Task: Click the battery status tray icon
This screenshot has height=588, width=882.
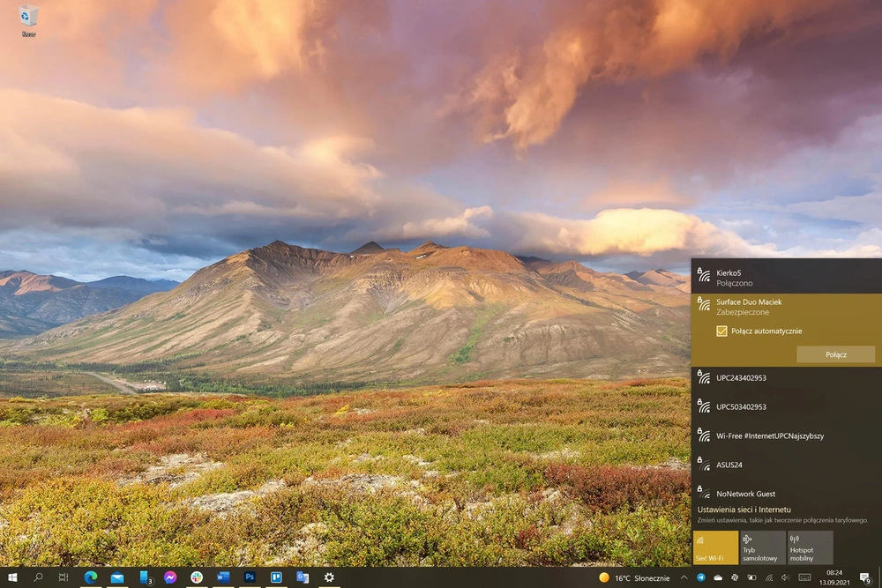Action: pos(751,578)
